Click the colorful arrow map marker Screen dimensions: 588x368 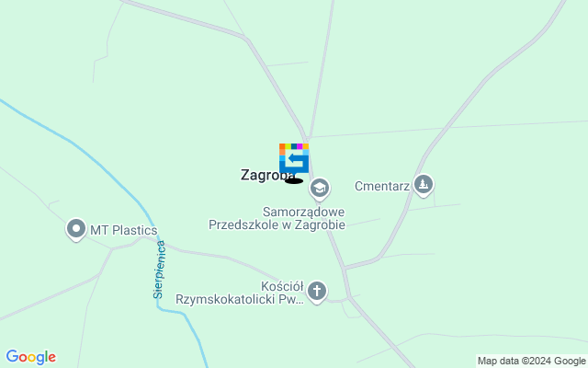[294, 158]
